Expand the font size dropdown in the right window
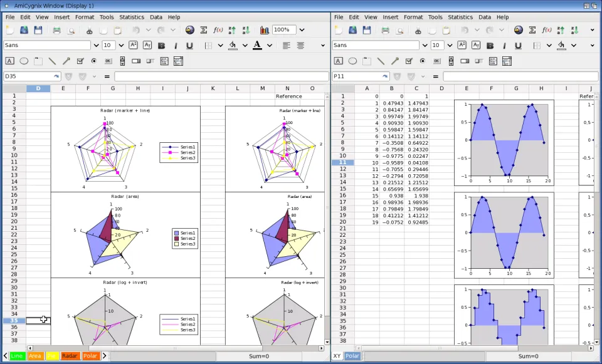The width and height of the screenshot is (602, 364). coord(450,45)
